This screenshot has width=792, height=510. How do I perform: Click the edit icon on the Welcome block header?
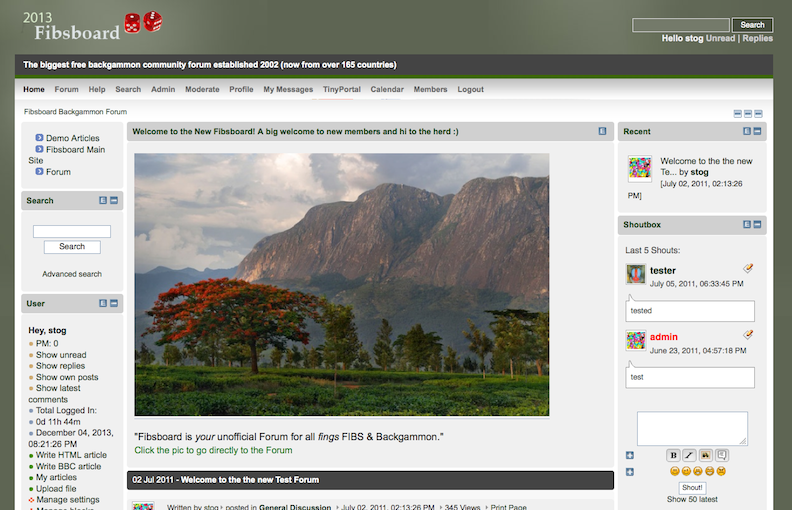click(603, 131)
